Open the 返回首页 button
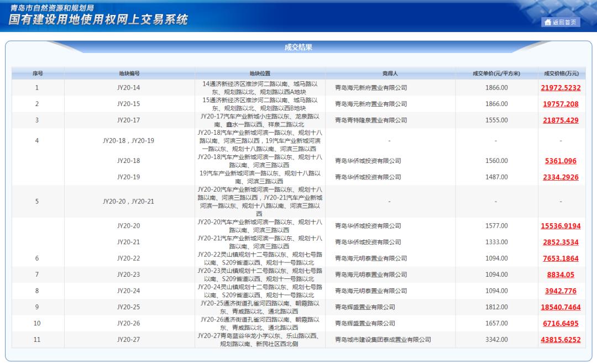The width and height of the screenshot is (597, 364). coord(559,23)
